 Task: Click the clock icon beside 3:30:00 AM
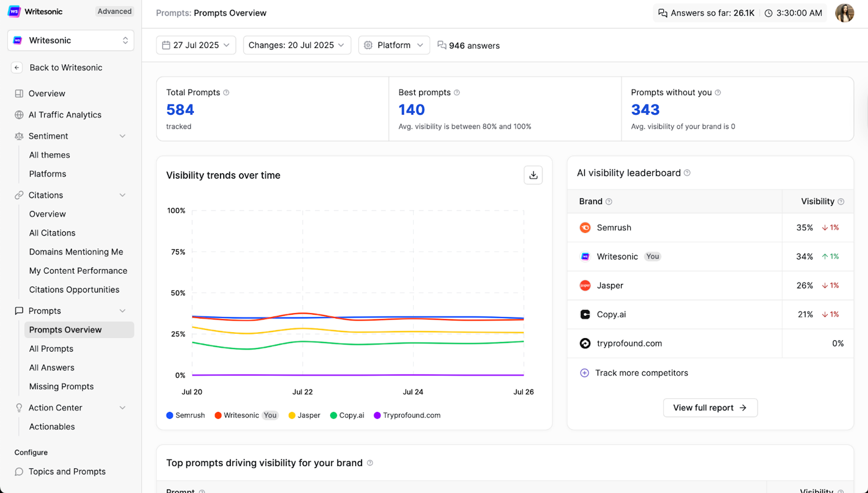pos(769,13)
